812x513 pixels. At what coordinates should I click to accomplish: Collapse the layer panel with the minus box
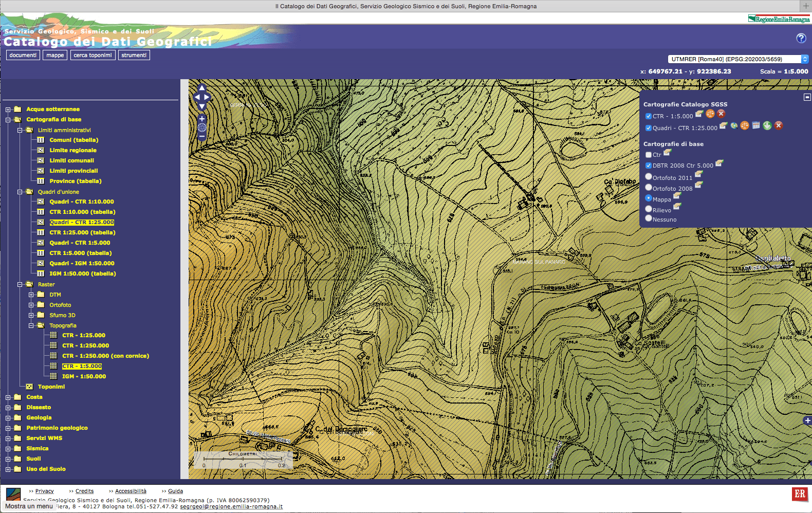pos(807,97)
